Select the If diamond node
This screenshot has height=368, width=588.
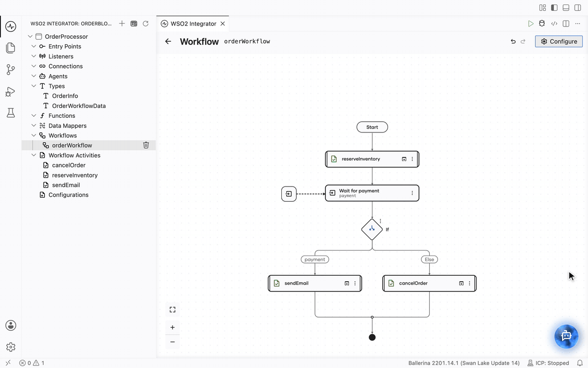[372, 229]
